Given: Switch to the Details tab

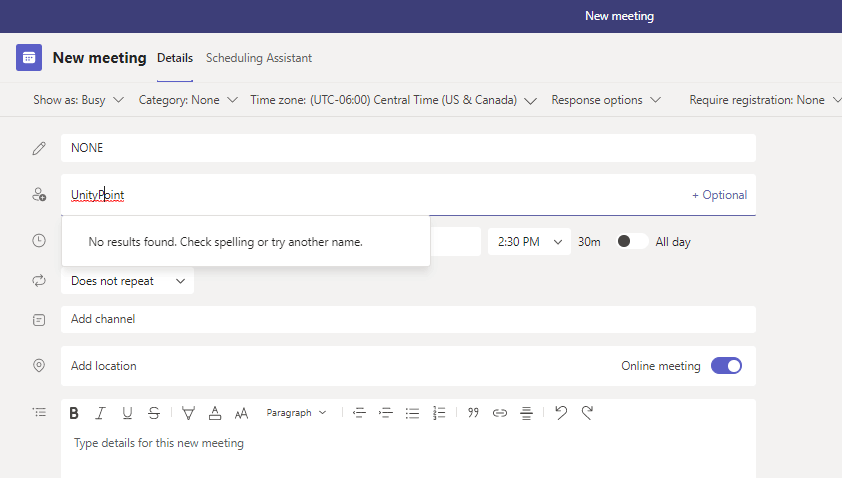Looking at the screenshot, I should point(175,58).
